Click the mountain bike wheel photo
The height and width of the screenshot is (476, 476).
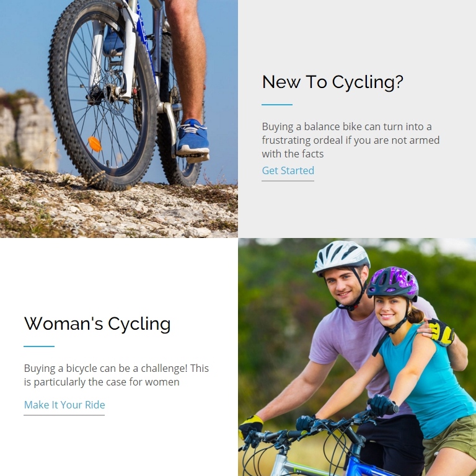(x=119, y=119)
